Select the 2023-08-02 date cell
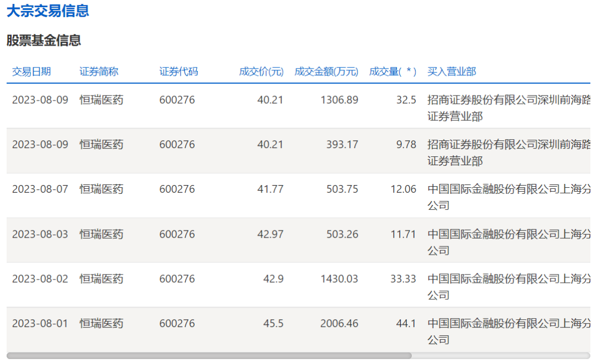The image size is (597, 364). [x=40, y=279]
